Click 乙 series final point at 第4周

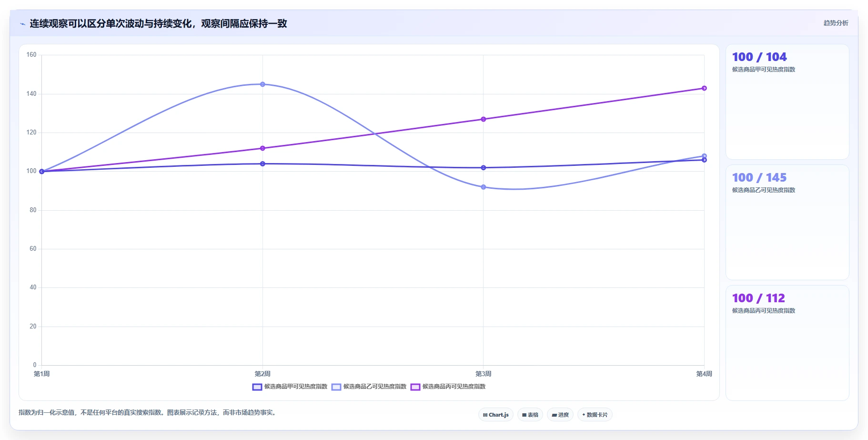[704, 156]
